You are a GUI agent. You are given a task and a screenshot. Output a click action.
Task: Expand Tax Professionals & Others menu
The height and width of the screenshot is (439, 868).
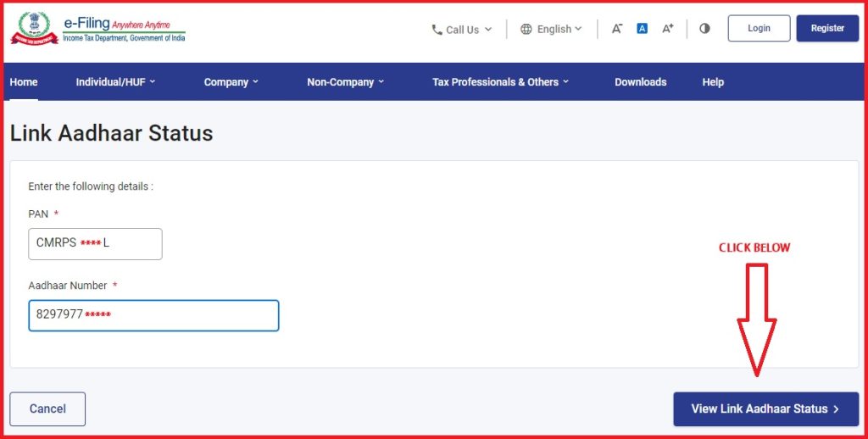click(x=500, y=82)
